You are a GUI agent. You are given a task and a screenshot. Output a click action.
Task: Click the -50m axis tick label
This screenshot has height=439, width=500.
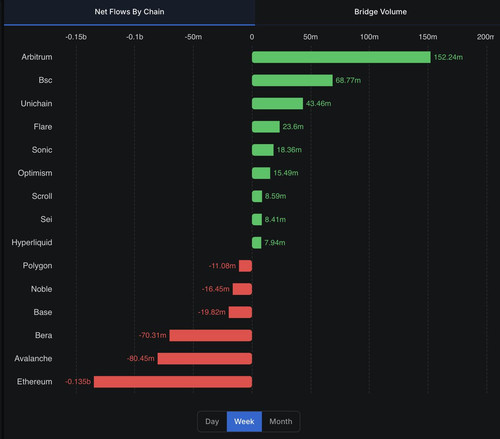point(193,37)
